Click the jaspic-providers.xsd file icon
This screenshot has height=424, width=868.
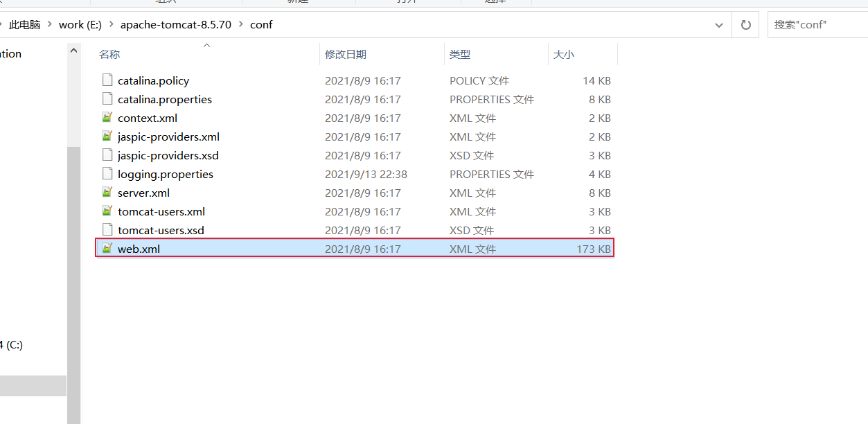click(107, 155)
